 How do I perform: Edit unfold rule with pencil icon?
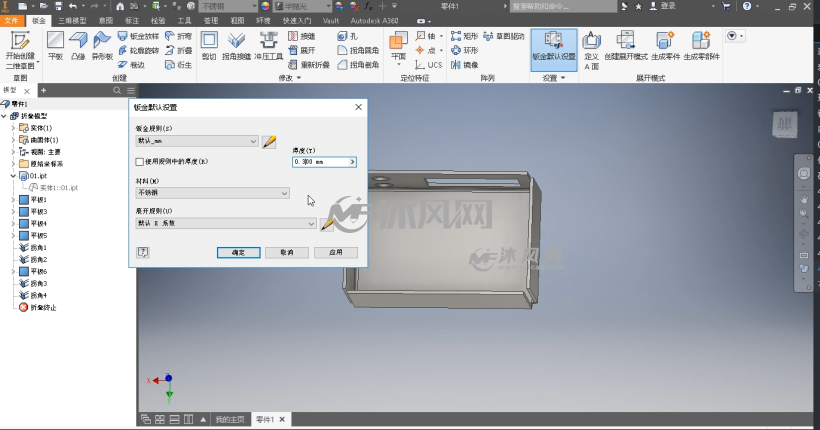pos(327,224)
